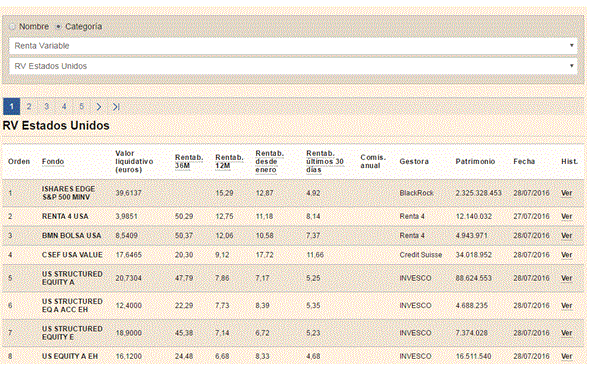Open Ver history for BMN BOLSA USA

tap(566, 236)
